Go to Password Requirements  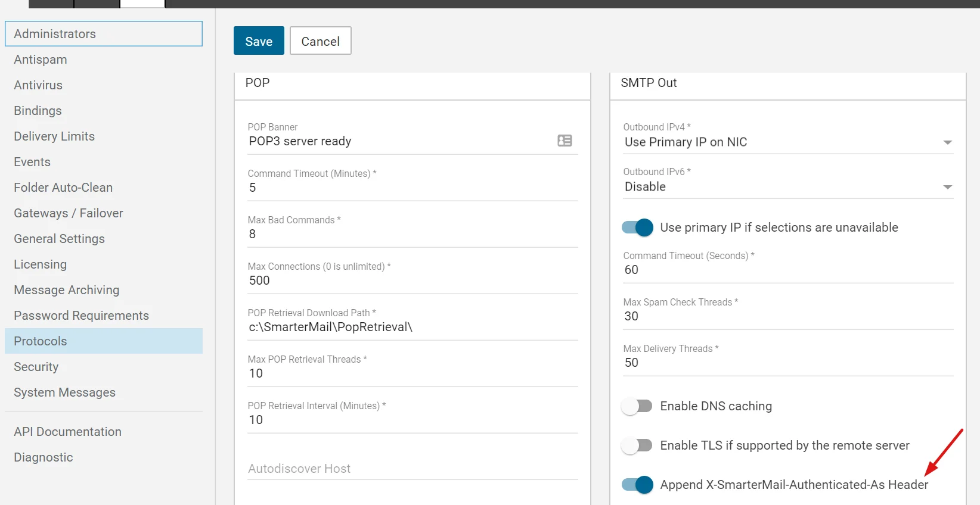click(x=104, y=316)
